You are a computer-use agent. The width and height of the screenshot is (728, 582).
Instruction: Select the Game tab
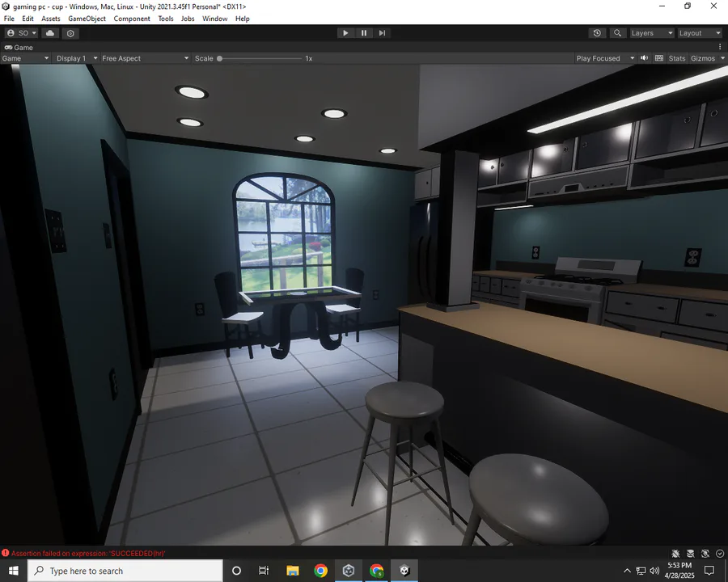(x=19, y=48)
